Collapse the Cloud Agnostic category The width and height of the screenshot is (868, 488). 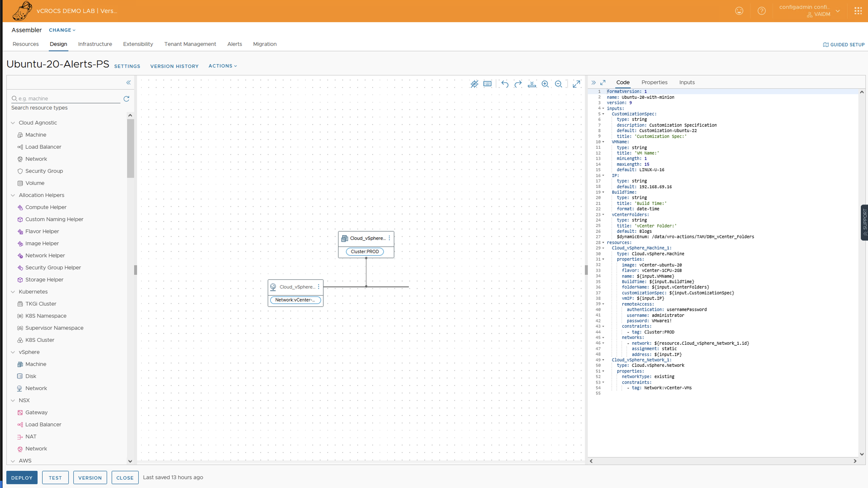(13, 123)
